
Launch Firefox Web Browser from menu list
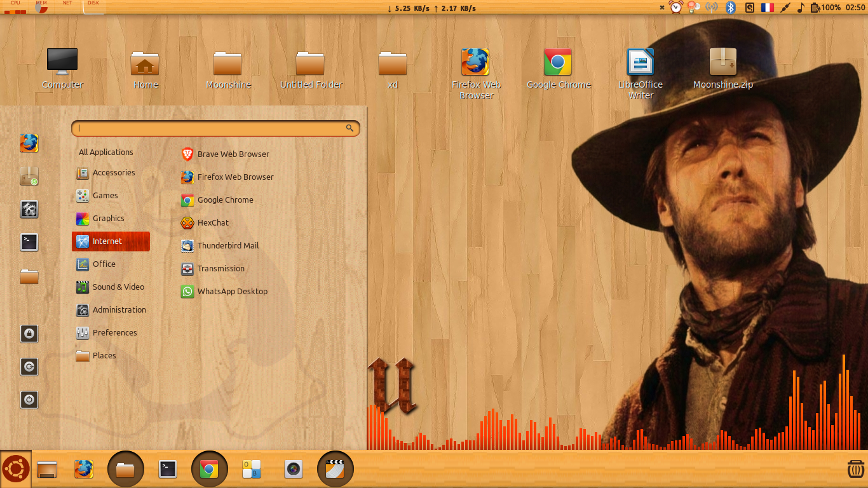pos(227,177)
